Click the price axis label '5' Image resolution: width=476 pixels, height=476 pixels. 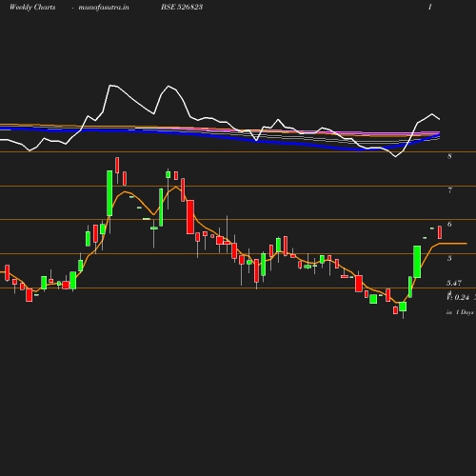(x=449, y=258)
